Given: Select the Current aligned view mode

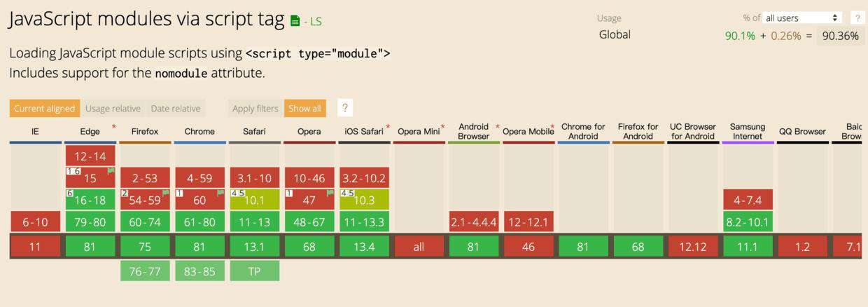Looking at the screenshot, I should click(45, 109).
